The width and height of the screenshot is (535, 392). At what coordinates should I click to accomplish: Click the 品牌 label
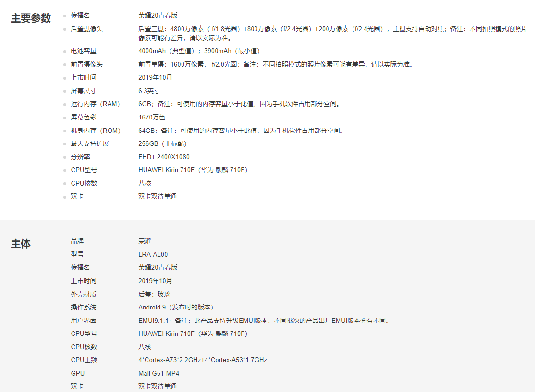point(77,241)
